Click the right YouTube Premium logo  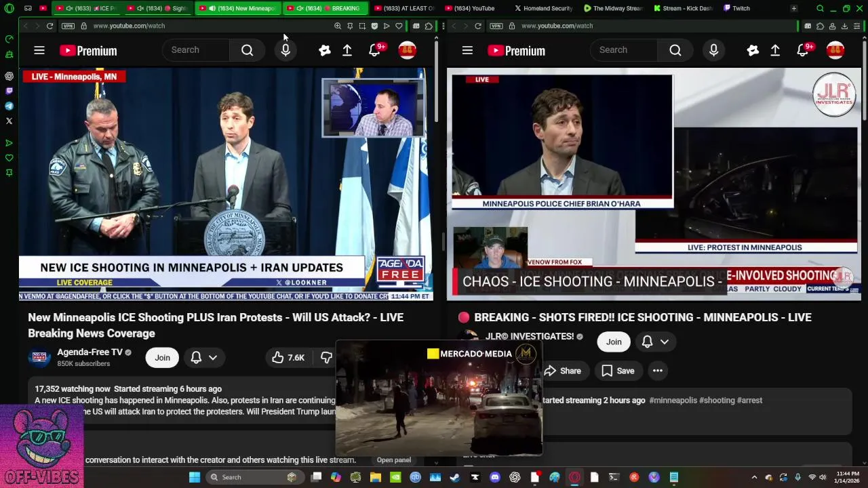(516, 51)
